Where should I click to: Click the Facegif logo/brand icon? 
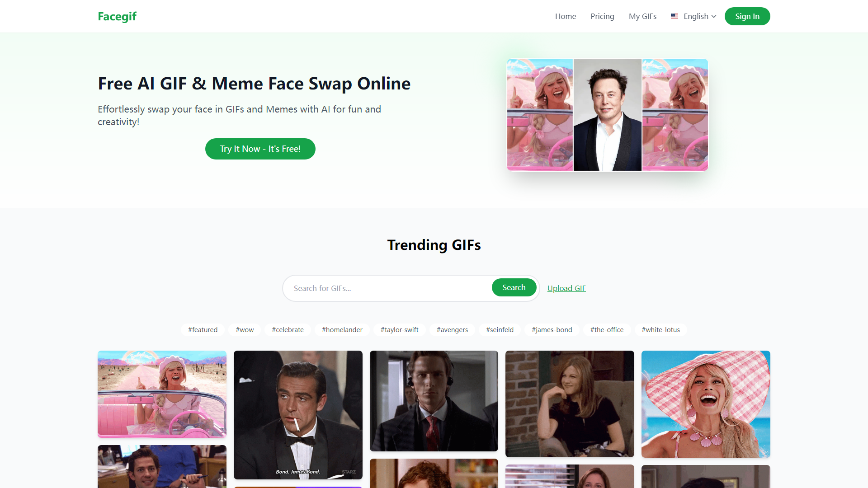coord(117,16)
